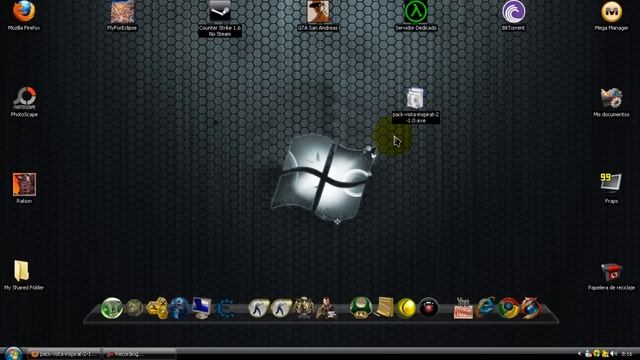640x360 pixels.
Task: Switch to the Recording taskbar button
Action: 139,354
